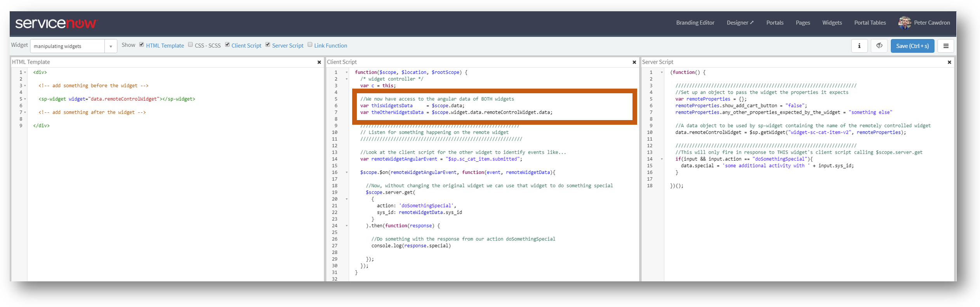Click the 'add something after the widget' comment
The image size is (980, 307).
[92, 112]
